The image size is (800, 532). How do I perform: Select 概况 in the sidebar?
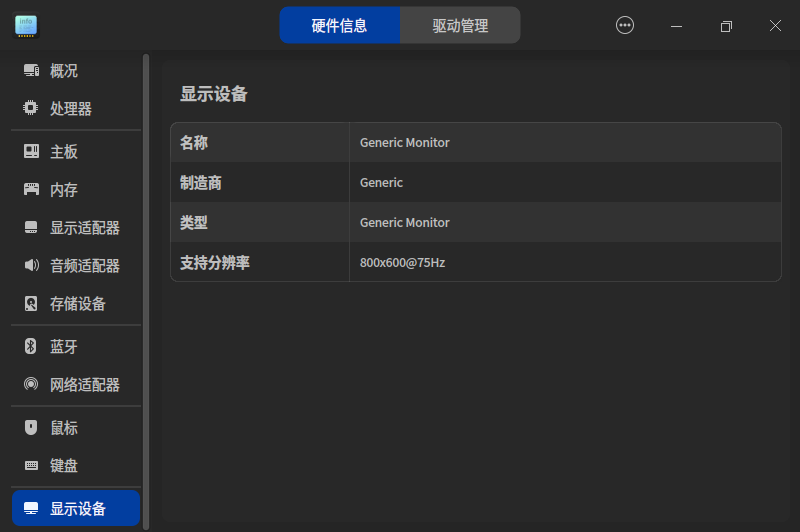(76, 70)
